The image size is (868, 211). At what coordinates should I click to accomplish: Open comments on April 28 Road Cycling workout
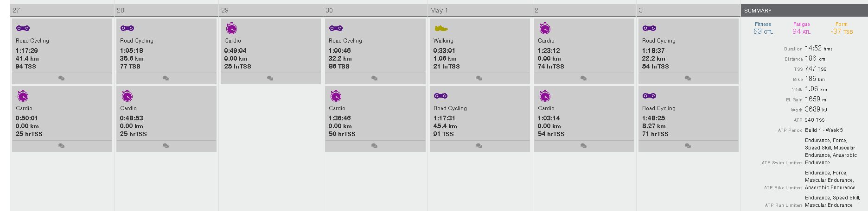point(166,78)
